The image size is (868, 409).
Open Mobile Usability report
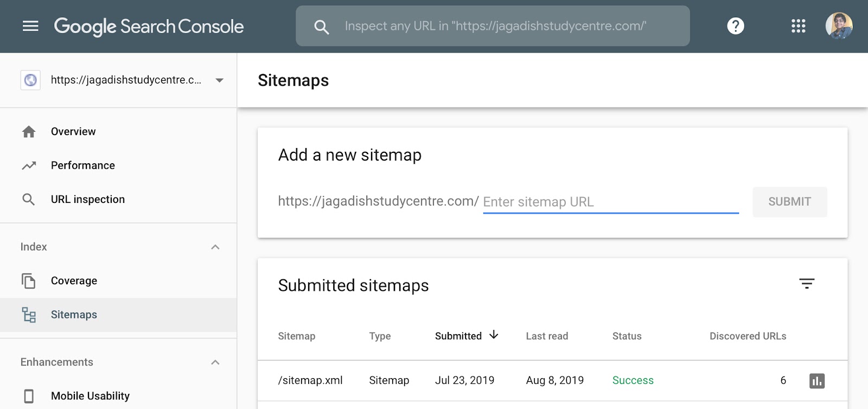click(90, 396)
